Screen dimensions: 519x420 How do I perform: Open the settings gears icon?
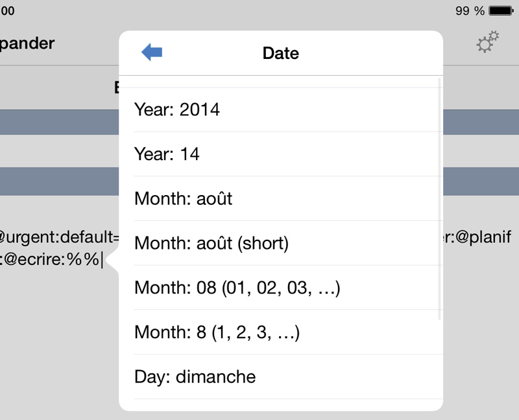[x=488, y=42]
